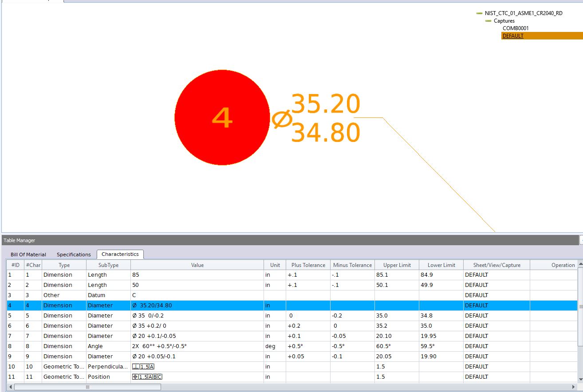Select row with Length value 85

click(292, 275)
